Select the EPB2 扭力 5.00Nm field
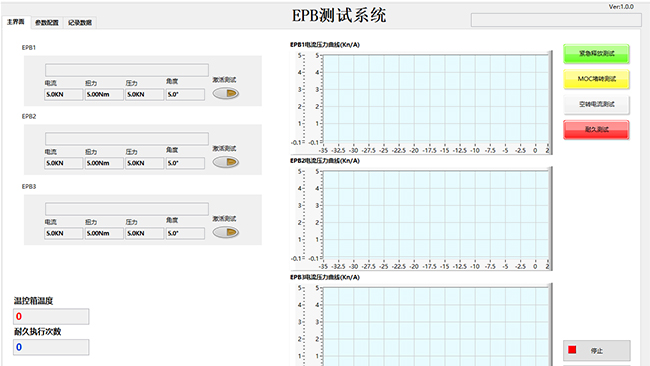The height and width of the screenshot is (366, 650). 104,163
